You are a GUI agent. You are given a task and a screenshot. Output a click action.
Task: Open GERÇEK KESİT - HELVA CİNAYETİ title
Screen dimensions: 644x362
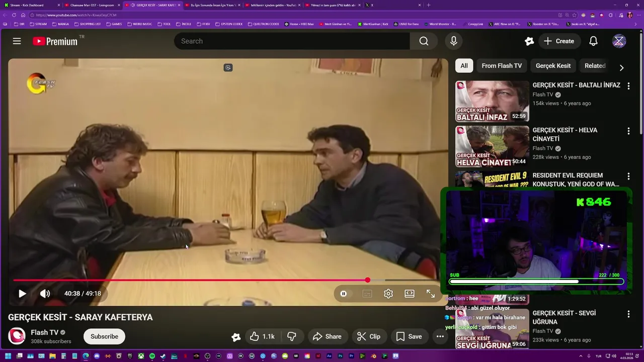(565, 134)
